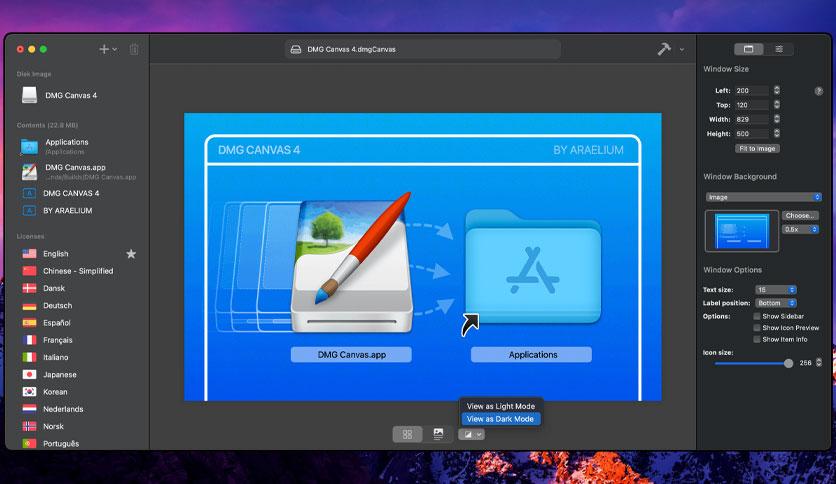The image size is (836, 484).
Task: Select DMG Canvas.app in Contents list
Action: point(77,171)
